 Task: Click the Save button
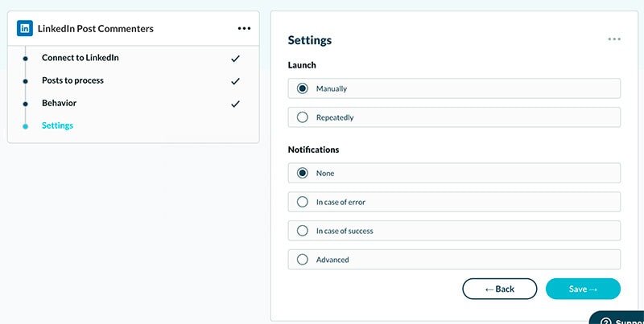point(583,289)
